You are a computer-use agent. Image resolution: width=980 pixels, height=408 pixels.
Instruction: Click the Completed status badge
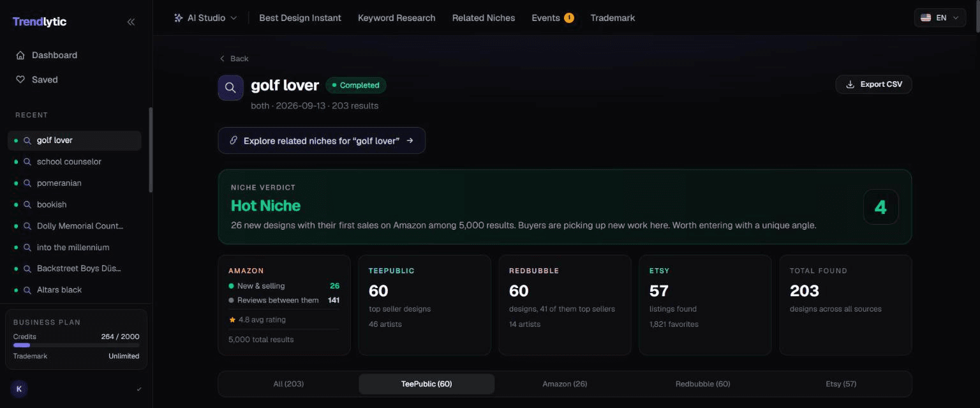(356, 85)
